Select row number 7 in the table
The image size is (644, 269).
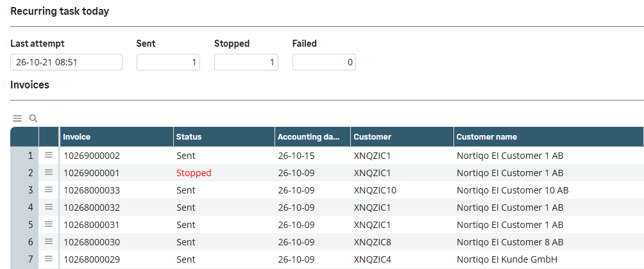tap(24, 259)
